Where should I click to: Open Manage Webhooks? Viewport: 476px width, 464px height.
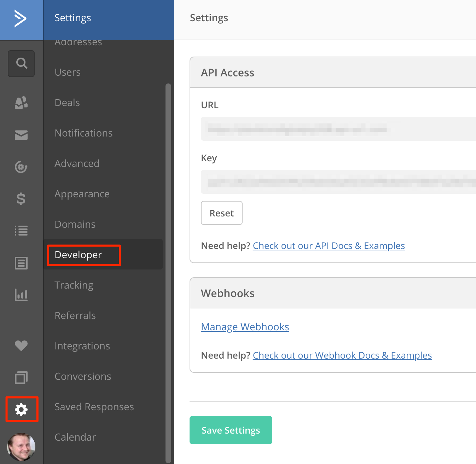click(245, 327)
